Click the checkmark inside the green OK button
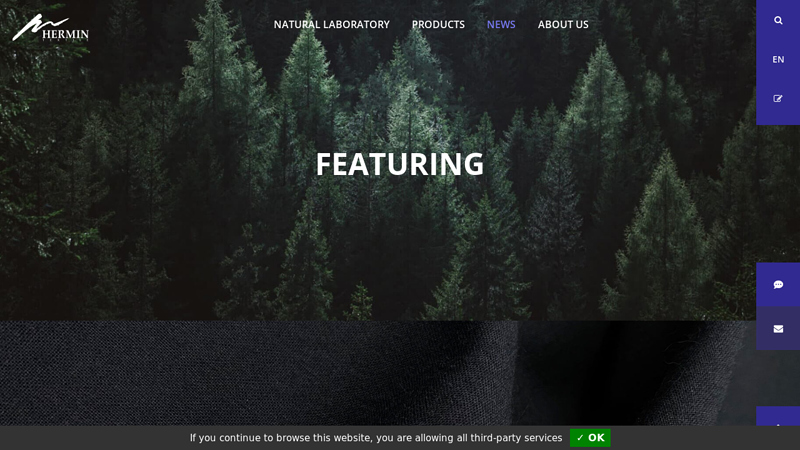Image resolution: width=800 pixels, height=450 pixels. click(580, 438)
